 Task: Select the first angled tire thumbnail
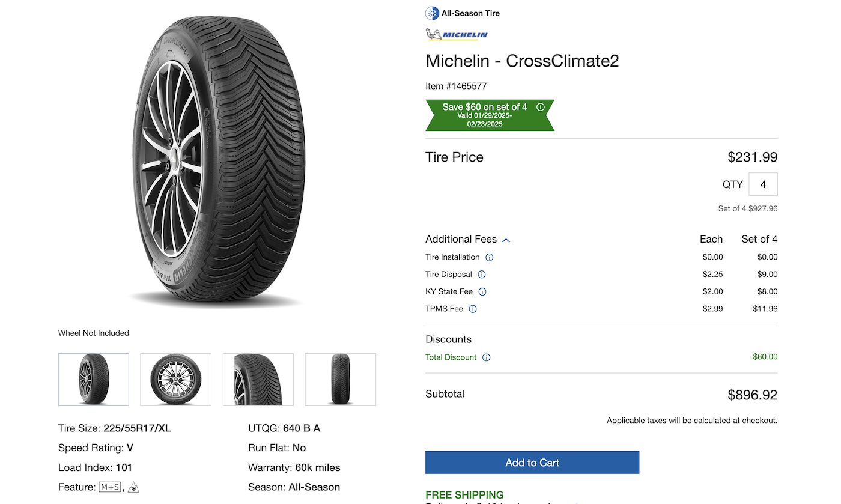click(93, 379)
